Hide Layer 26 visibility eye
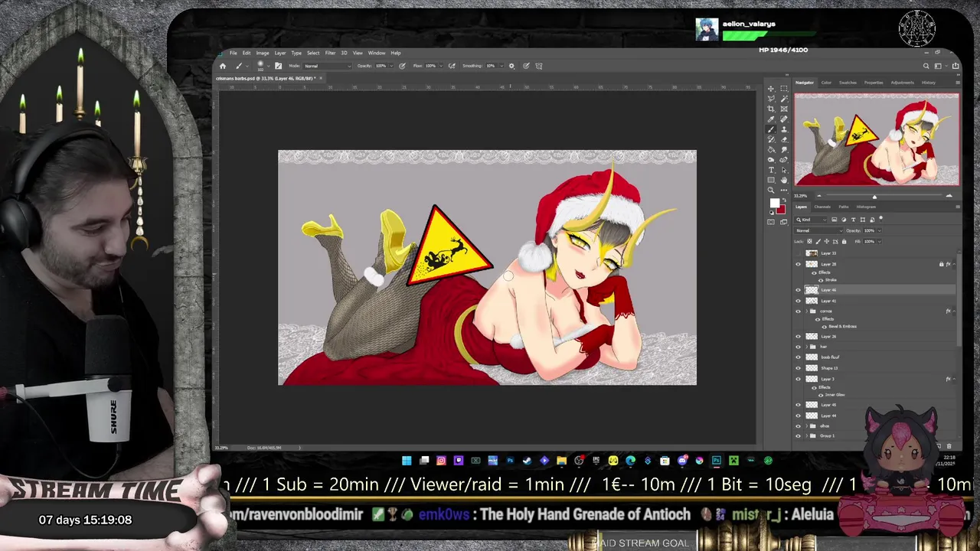Image resolution: width=980 pixels, height=551 pixels. coord(798,337)
